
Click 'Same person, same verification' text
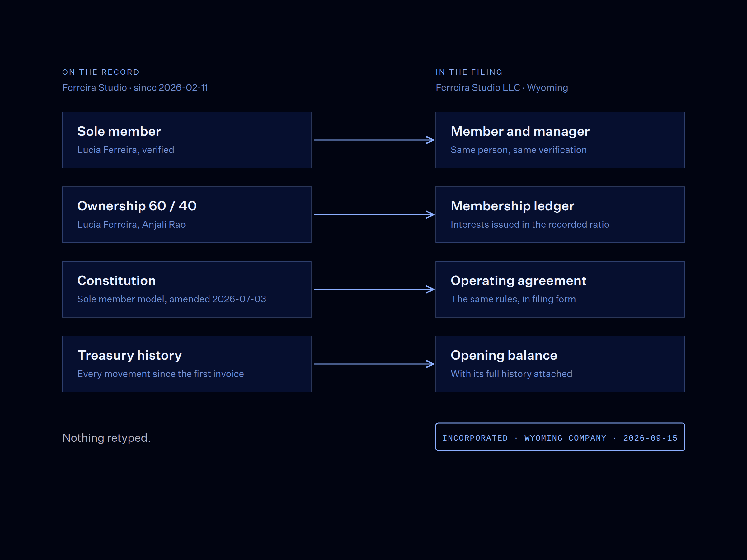[519, 150]
